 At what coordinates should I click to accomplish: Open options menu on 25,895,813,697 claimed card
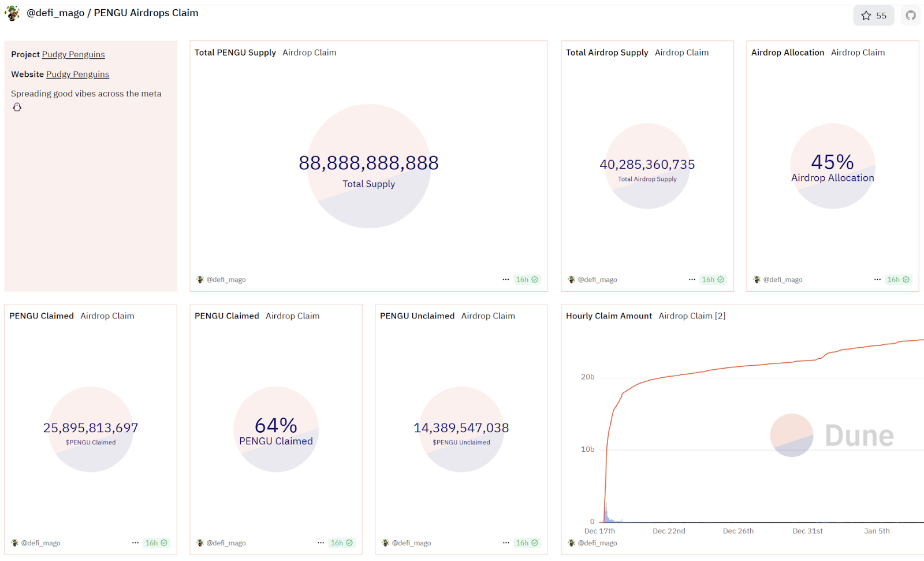135,543
